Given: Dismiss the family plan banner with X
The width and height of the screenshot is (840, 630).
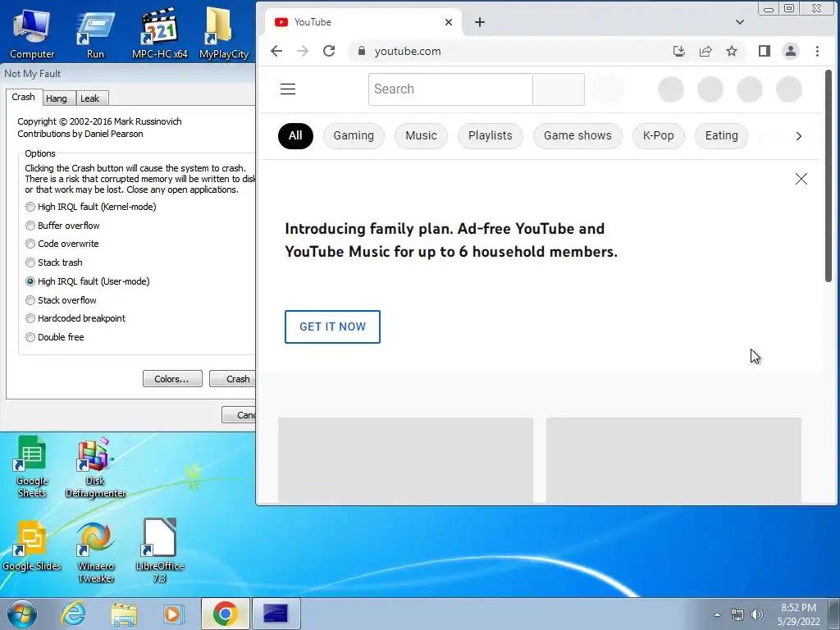Looking at the screenshot, I should click(801, 179).
